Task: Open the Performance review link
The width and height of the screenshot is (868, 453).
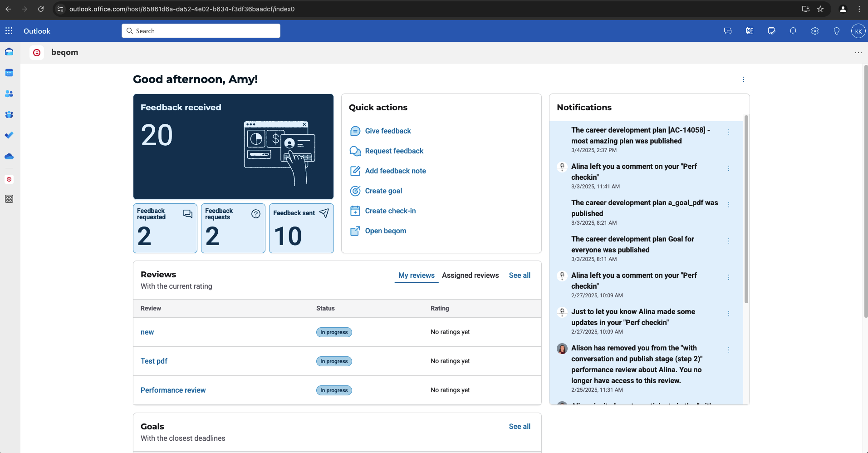Action: [173, 390]
